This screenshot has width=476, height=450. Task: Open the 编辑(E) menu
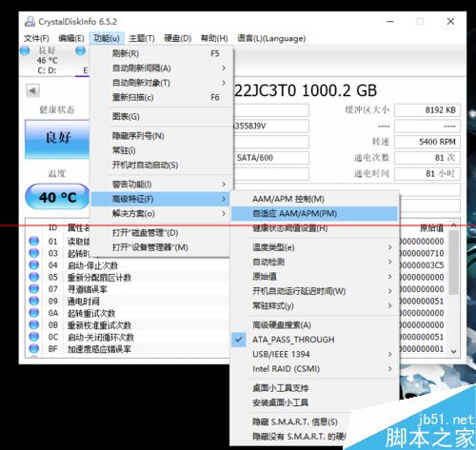71,38
